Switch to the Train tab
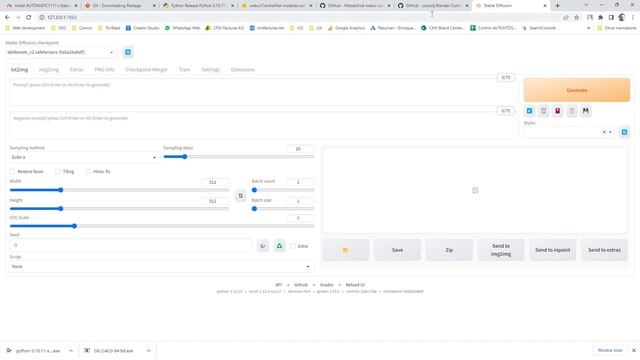This screenshot has width=640, height=360. (184, 70)
